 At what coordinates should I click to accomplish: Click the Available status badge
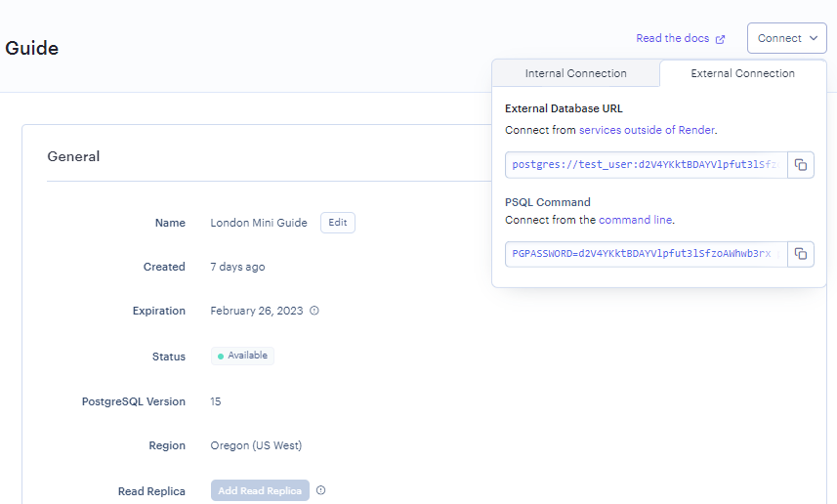[242, 356]
